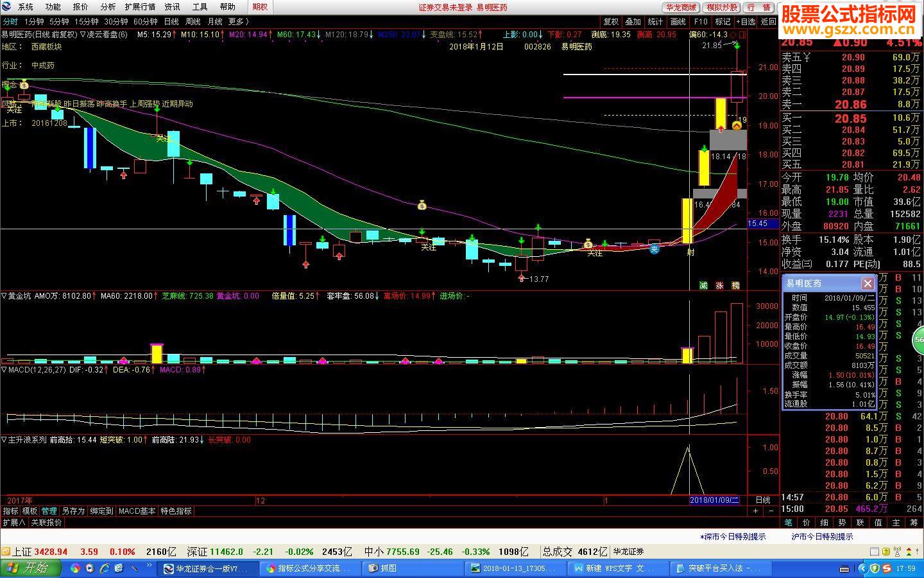The width and height of the screenshot is (924, 578).
Task: Click the 标记 toolbar button
Action: (723, 21)
